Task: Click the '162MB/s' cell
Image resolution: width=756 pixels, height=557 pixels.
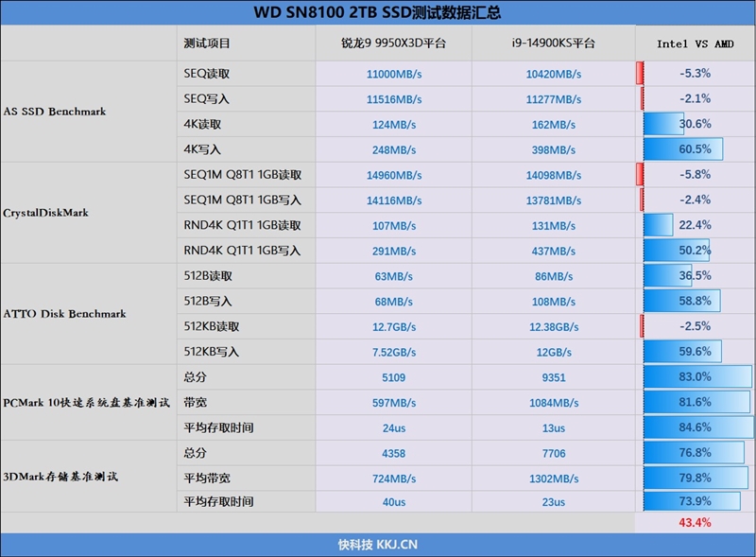Action: click(554, 125)
